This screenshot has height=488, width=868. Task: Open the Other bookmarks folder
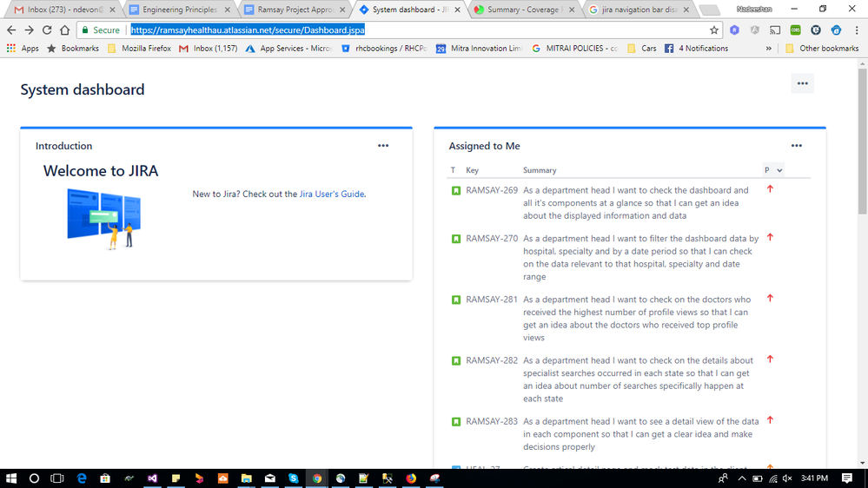point(822,49)
